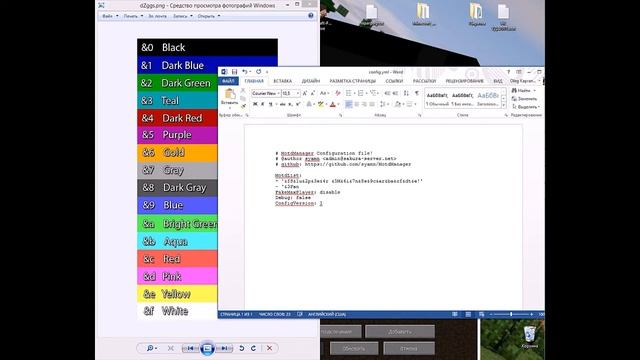The height and width of the screenshot is (360, 640).
Task: Click Отмена button in Minecraft
Action: coord(409,349)
